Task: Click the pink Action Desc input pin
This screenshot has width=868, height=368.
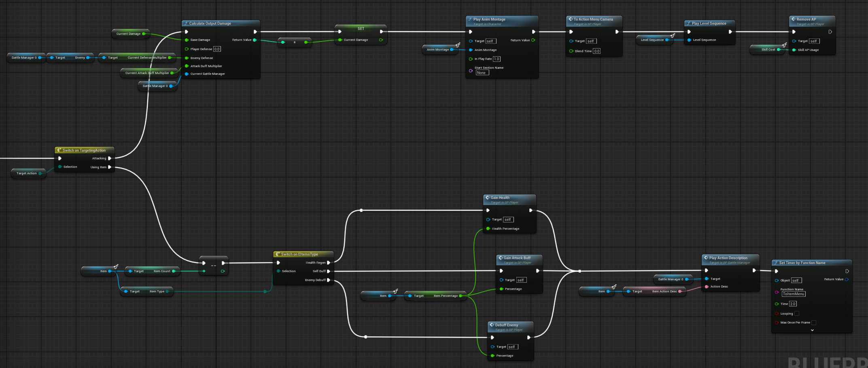Action: 707,287
